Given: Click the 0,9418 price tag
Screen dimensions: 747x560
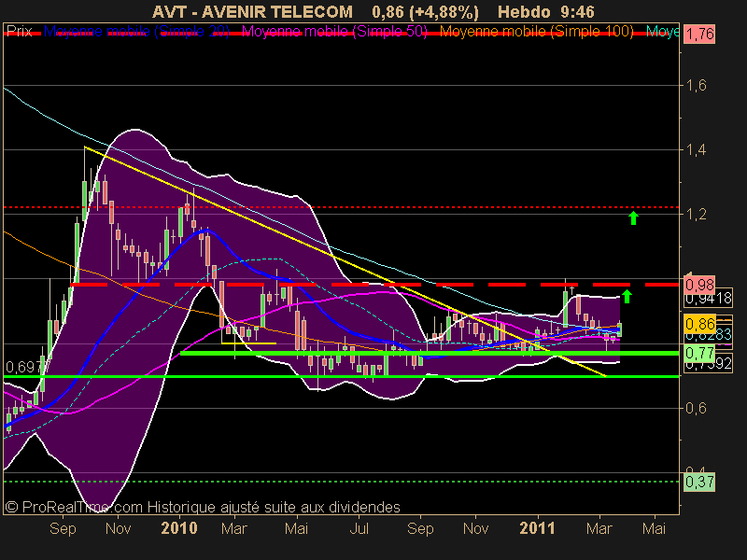Looking at the screenshot, I should (709, 299).
